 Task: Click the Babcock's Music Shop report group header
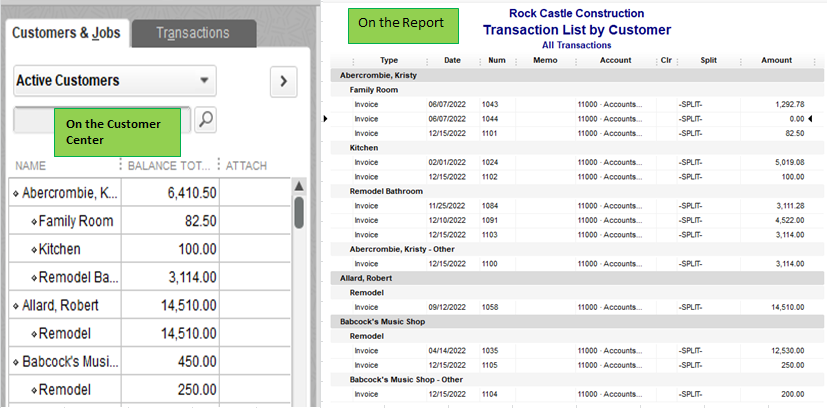(x=578, y=322)
